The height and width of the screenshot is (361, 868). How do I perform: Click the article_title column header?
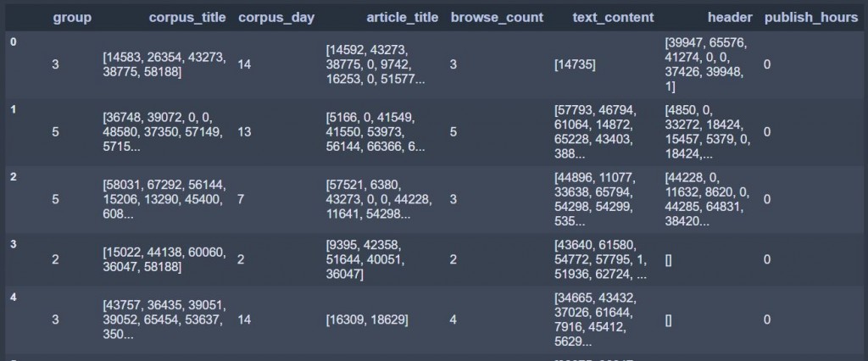403,18
